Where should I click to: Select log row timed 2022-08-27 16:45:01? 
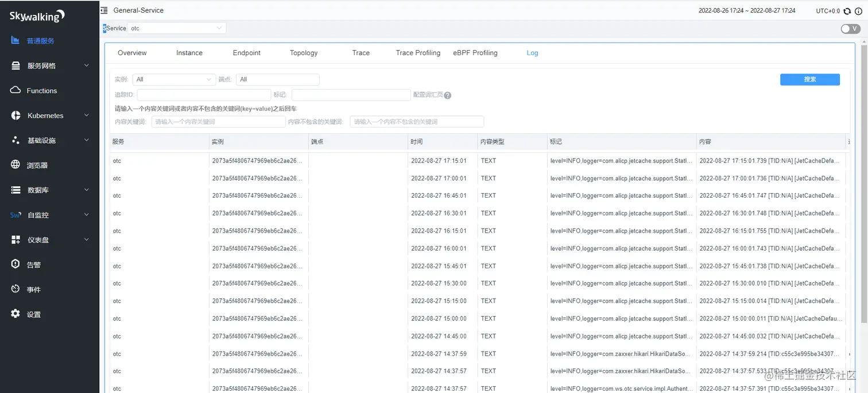click(479, 195)
